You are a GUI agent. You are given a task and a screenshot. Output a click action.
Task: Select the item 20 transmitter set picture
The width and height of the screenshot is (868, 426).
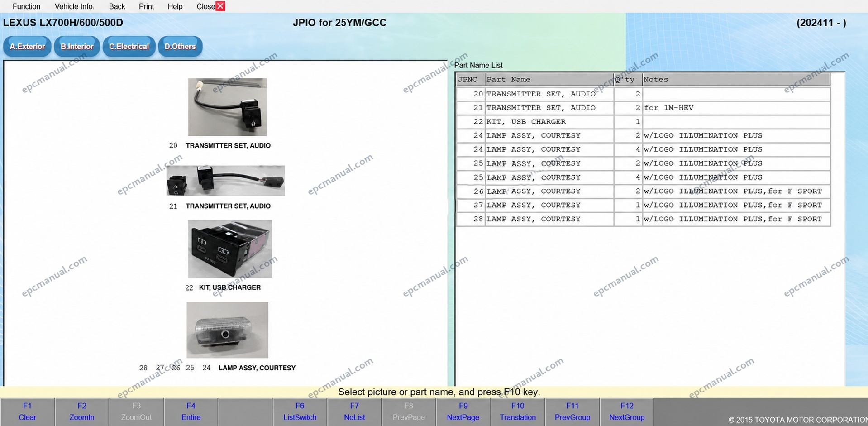pos(227,107)
